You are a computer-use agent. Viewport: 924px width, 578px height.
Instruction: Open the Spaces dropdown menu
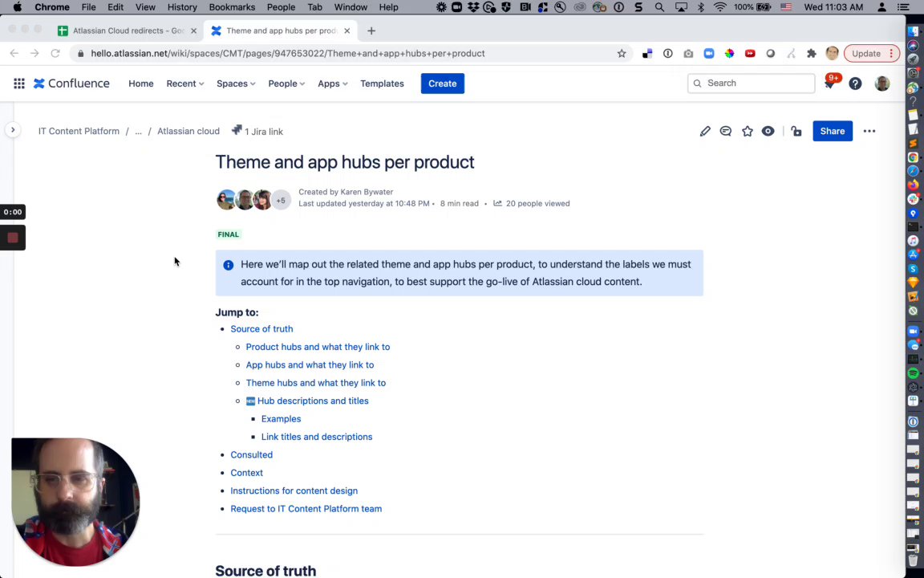point(235,83)
